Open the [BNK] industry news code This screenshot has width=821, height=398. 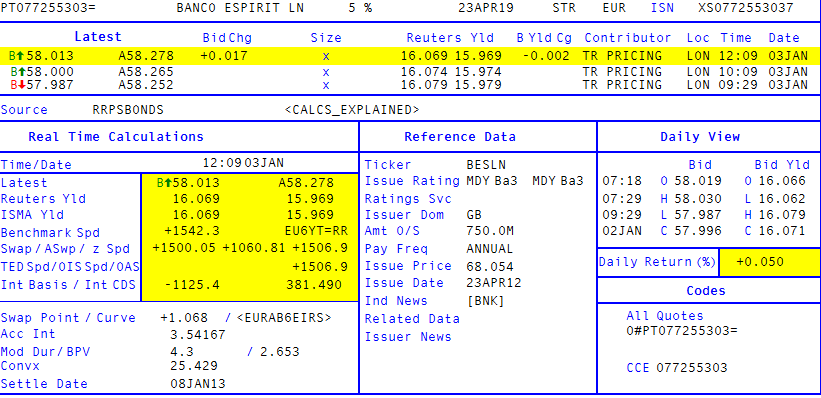pos(485,301)
